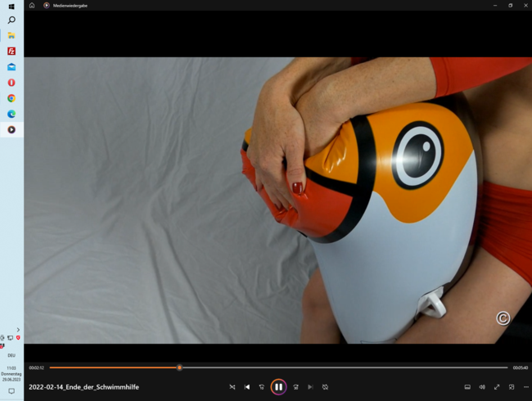Go to previous track

(x=247, y=387)
